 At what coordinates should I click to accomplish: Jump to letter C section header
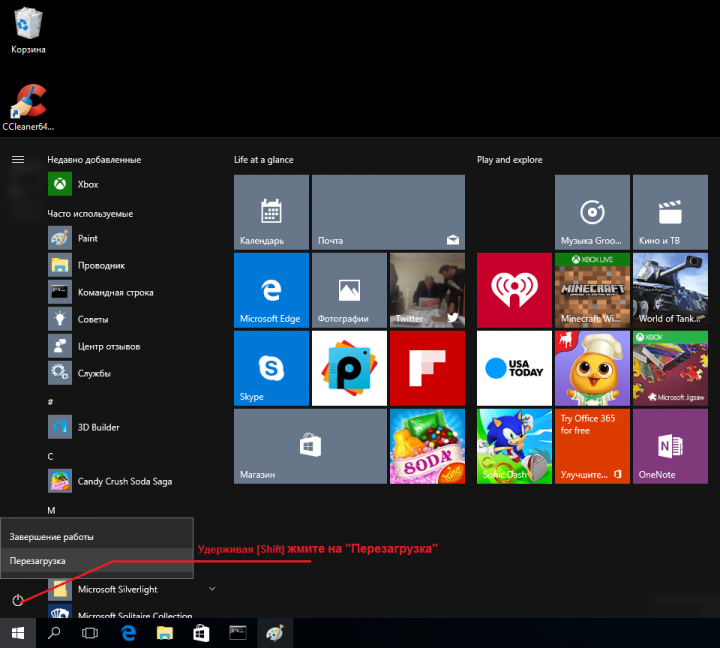click(x=51, y=456)
